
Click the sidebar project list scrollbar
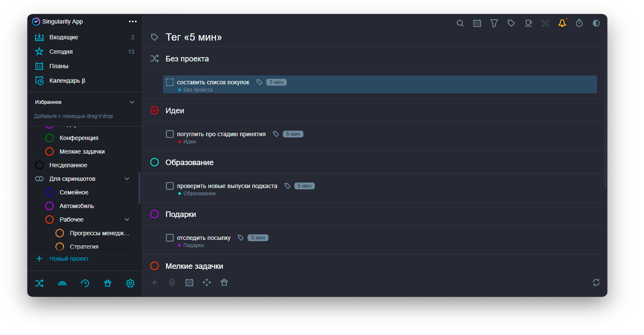pyautogui.click(x=140, y=188)
